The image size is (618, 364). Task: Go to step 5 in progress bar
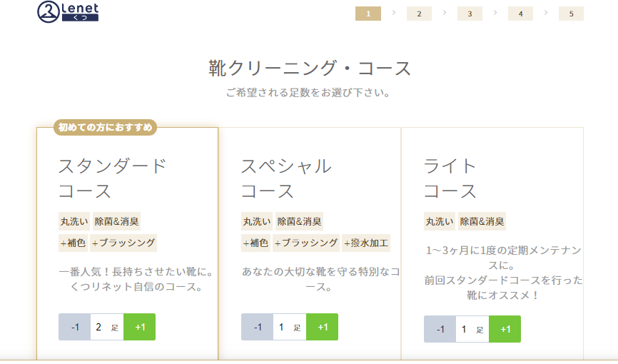pyautogui.click(x=571, y=14)
